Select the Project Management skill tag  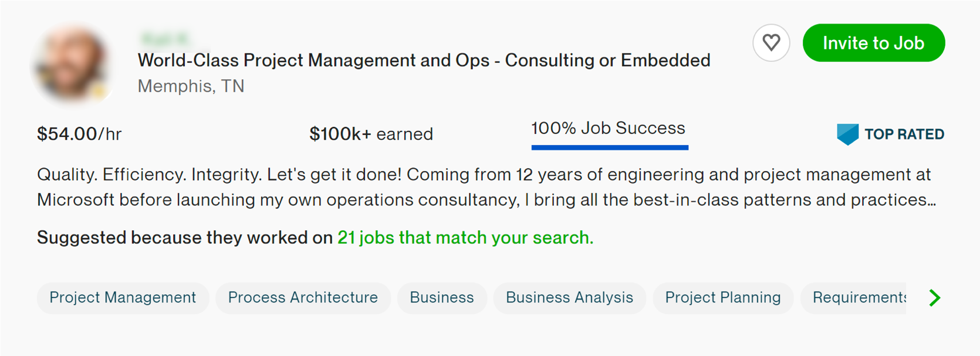coord(123,298)
